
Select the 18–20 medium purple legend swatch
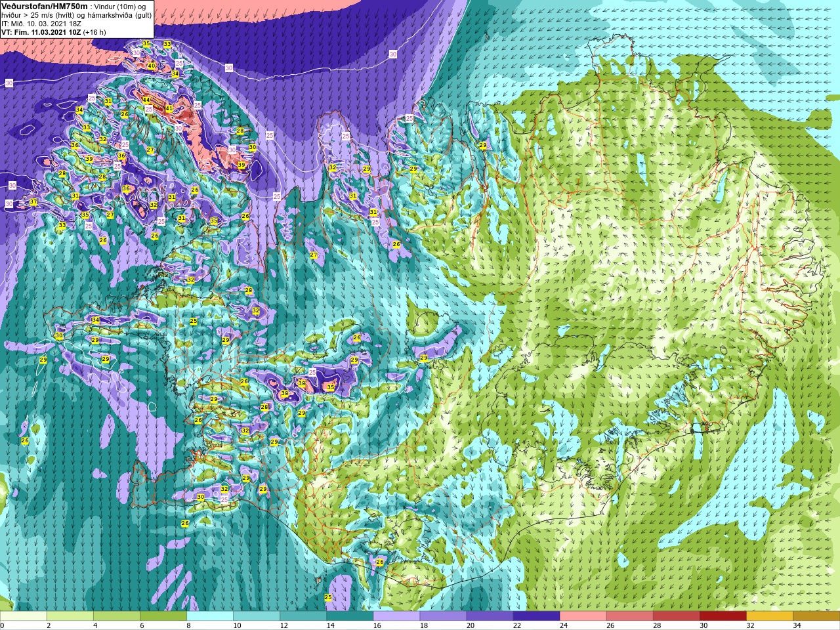click(x=443, y=616)
